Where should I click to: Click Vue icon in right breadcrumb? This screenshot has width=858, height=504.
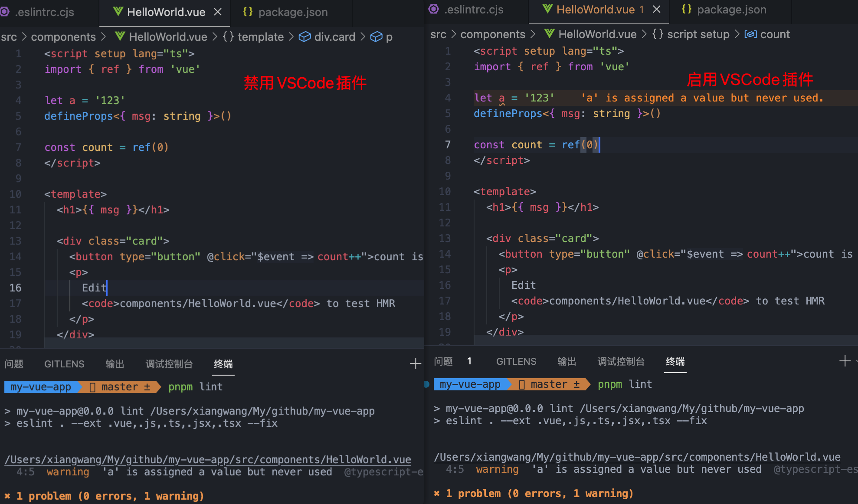[x=550, y=34]
